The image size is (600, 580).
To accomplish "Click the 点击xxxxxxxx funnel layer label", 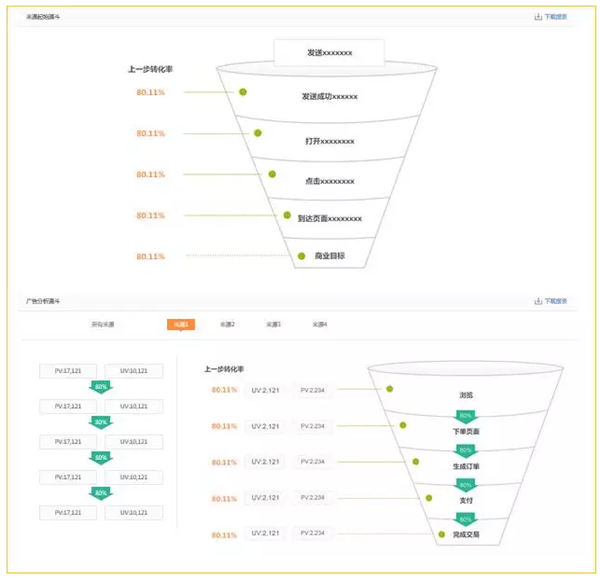I will pos(329,181).
